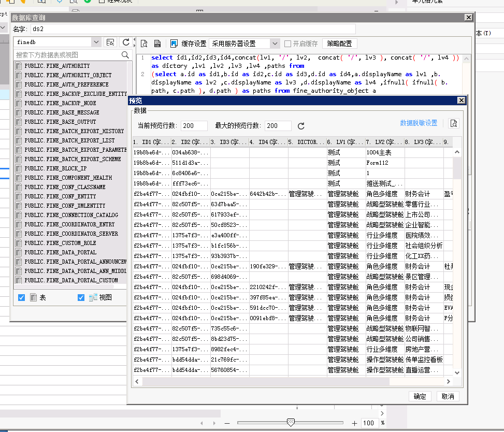
Task: Open the finedb connection dropdown
Action: [x=96, y=42]
